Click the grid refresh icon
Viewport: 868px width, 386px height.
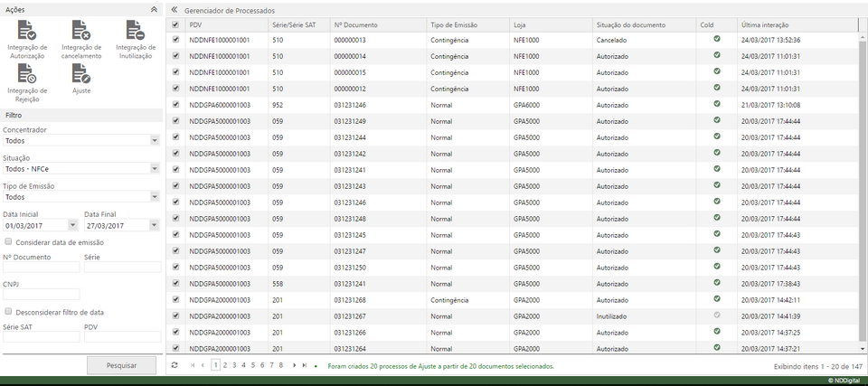175,365
